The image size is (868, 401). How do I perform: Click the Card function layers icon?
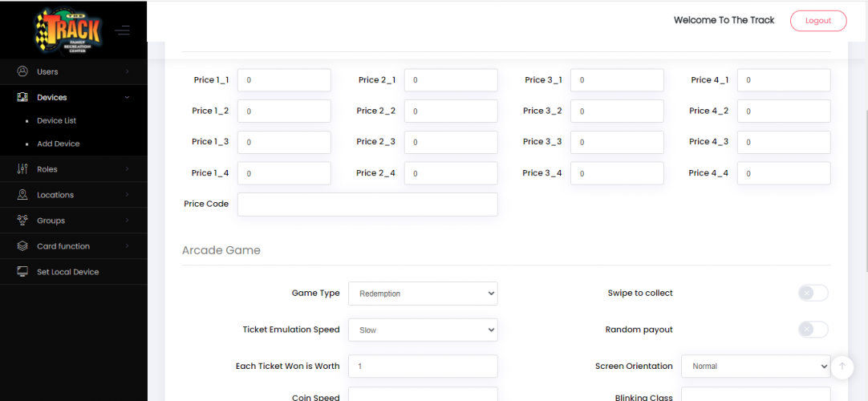[22, 245]
